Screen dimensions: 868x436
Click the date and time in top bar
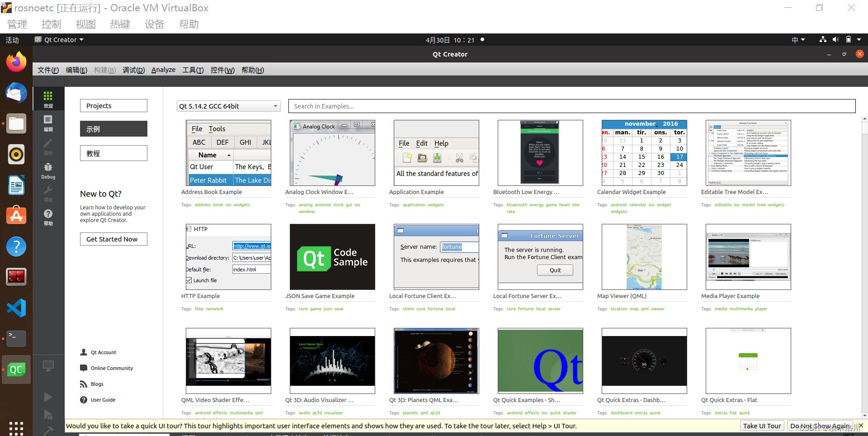[x=450, y=40]
